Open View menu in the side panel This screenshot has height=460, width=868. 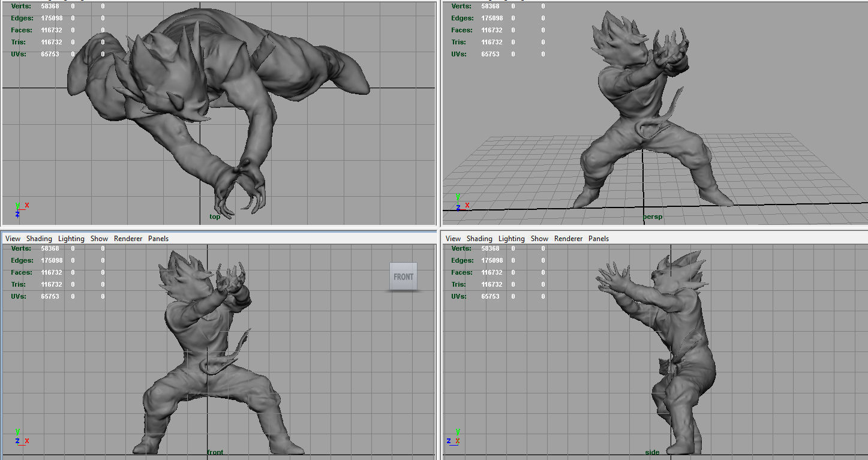coord(453,239)
